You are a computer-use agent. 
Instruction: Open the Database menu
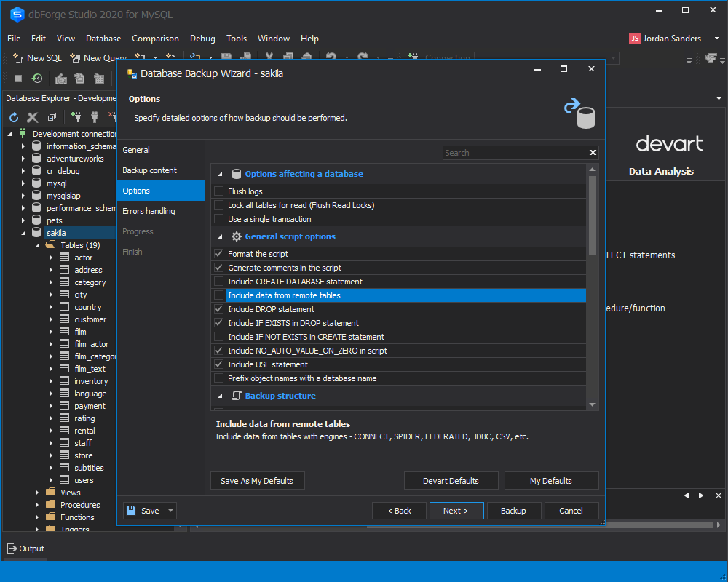tap(103, 39)
